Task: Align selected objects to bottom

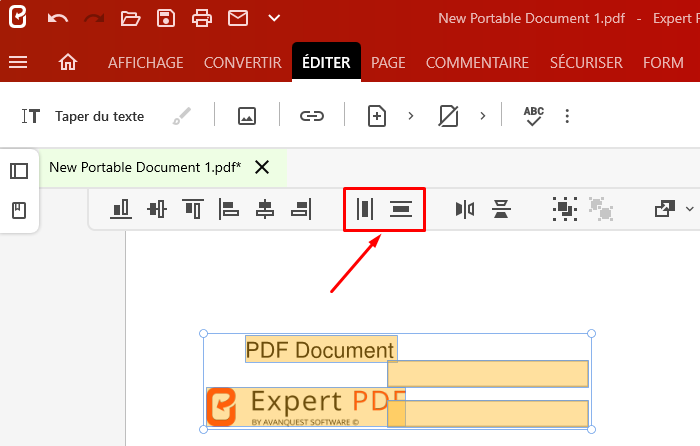Action: tap(121, 209)
